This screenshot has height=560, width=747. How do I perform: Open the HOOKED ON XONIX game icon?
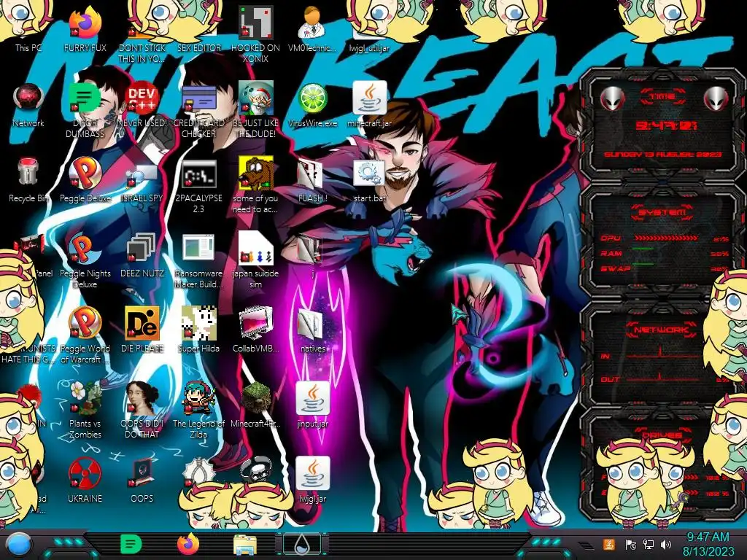pos(255,34)
